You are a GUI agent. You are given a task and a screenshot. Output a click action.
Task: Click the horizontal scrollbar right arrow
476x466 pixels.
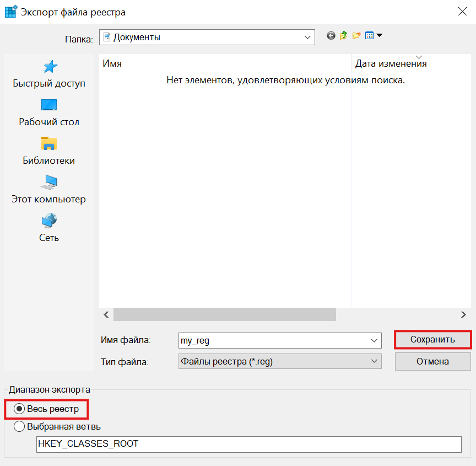[x=463, y=314]
